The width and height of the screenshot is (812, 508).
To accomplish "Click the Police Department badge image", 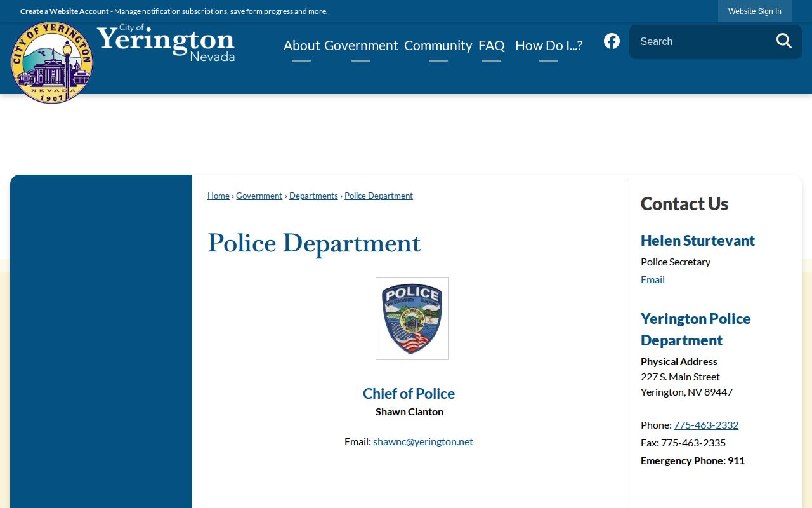I will 412,319.
